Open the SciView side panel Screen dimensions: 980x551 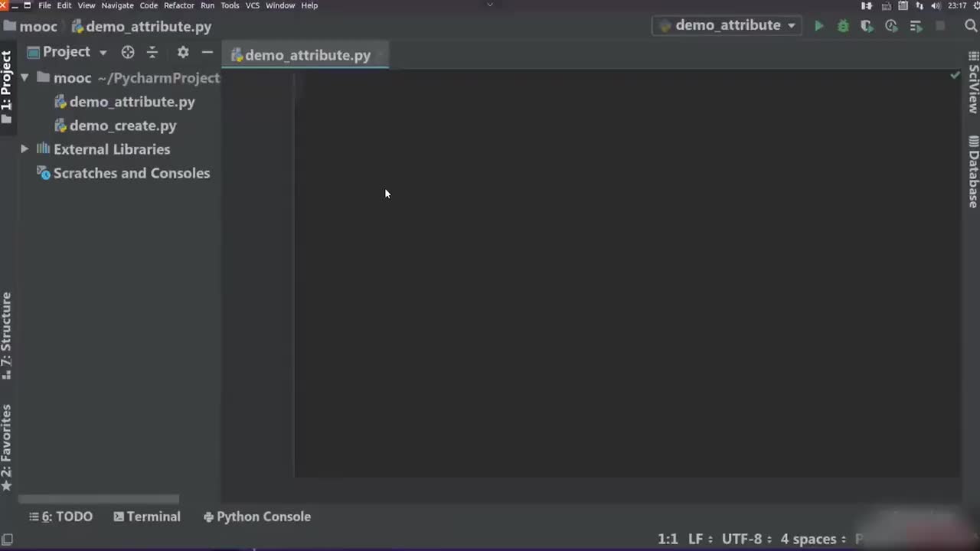(x=973, y=83)
